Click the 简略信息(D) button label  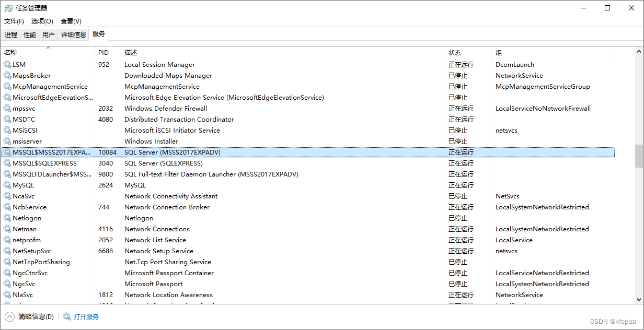[x=36, y=316]
